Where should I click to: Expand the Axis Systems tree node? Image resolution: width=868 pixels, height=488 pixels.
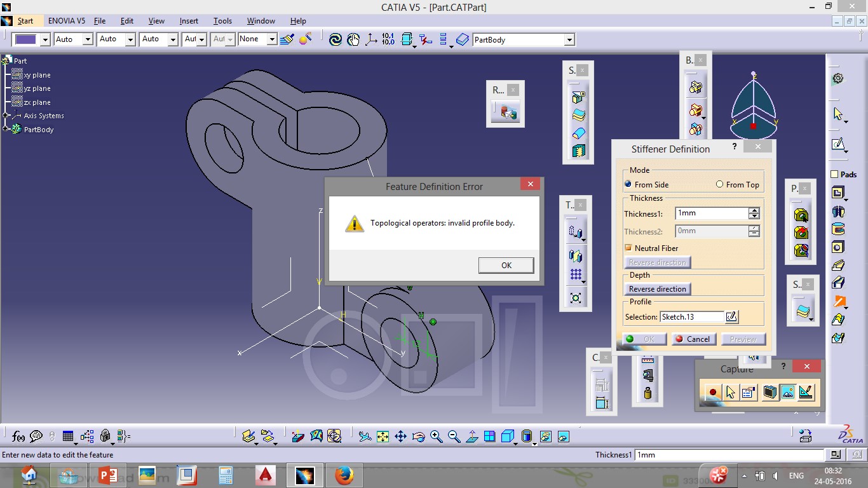click(x=5, y=116)
